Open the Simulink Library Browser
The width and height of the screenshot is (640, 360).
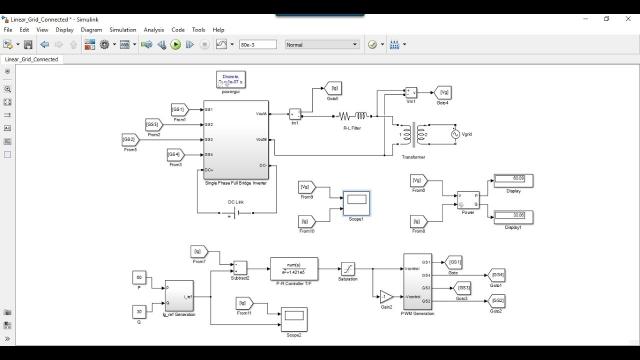90,44
